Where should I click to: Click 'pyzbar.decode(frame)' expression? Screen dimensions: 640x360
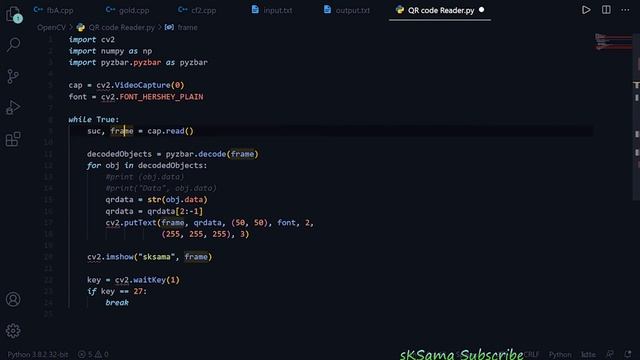[x=212, y=154]
